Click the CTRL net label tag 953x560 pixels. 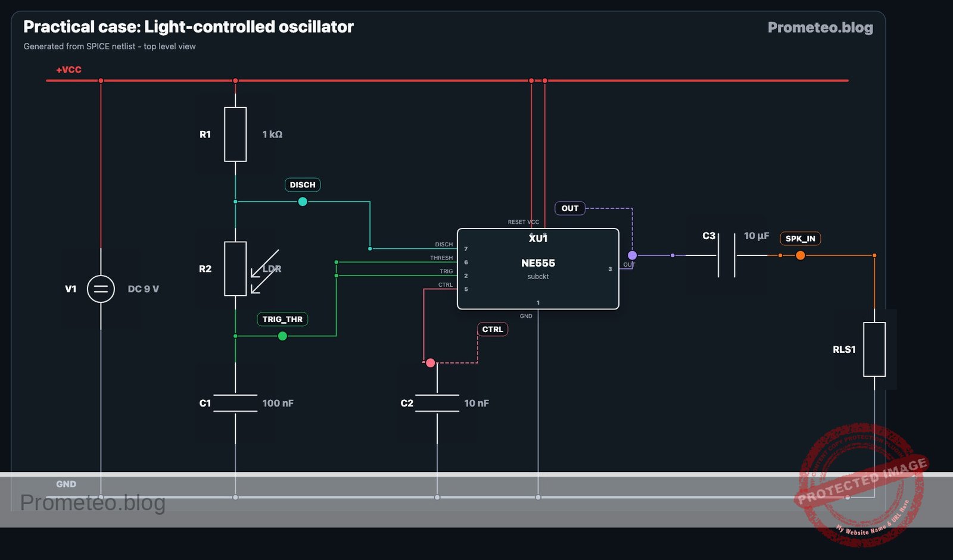(493, 330)
